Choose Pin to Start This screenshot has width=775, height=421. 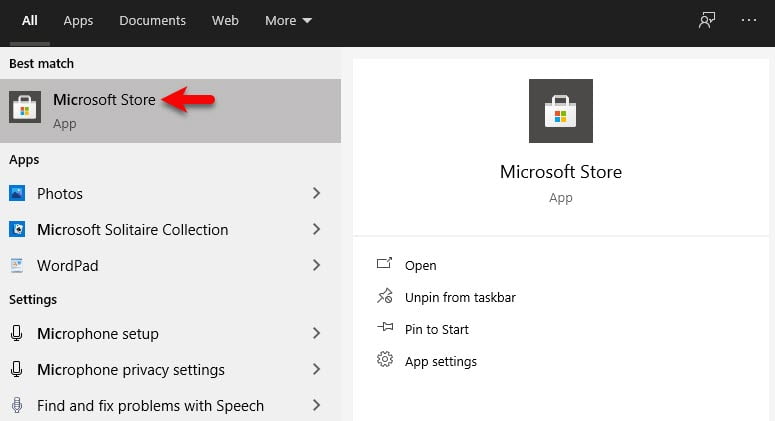click(437, 330)
